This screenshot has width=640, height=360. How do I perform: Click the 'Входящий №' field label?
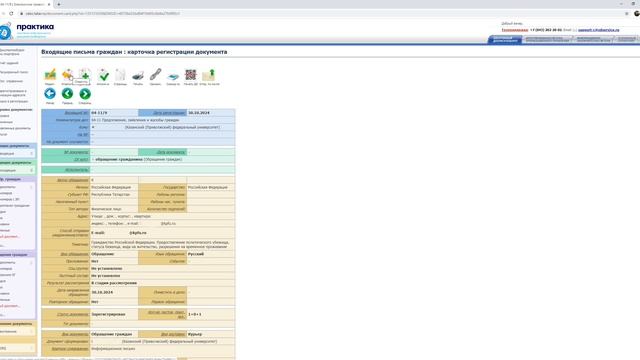(76, 113)
